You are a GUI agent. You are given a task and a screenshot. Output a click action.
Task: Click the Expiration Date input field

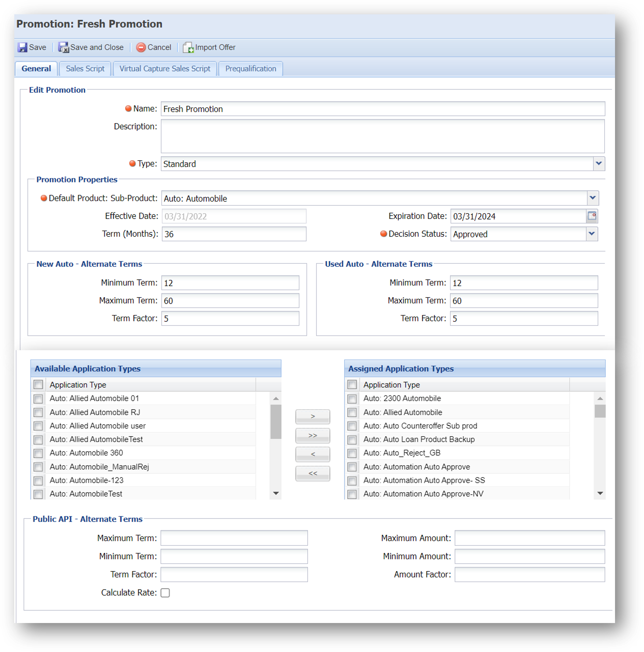tap(519, 216)
